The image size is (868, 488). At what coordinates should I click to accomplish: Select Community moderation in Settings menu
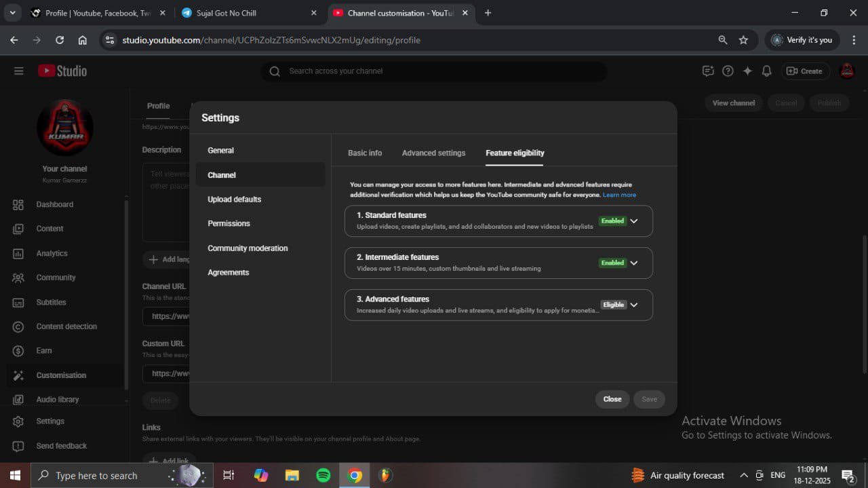[248, 248]
